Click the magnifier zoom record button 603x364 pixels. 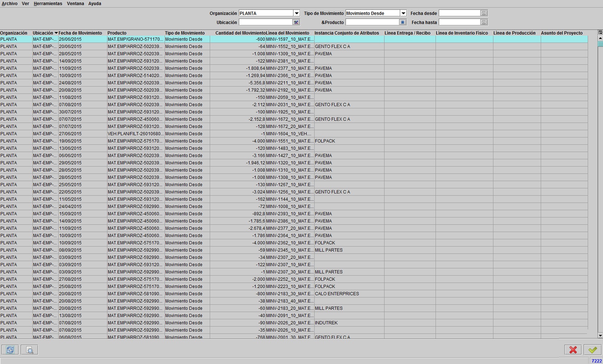click(x=29, y=350)
